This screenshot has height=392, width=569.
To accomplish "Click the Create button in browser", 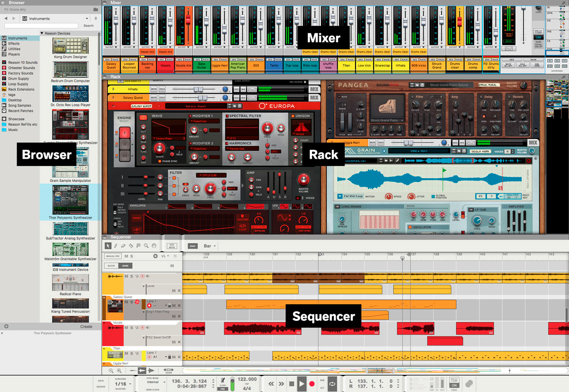I will 86,326.
